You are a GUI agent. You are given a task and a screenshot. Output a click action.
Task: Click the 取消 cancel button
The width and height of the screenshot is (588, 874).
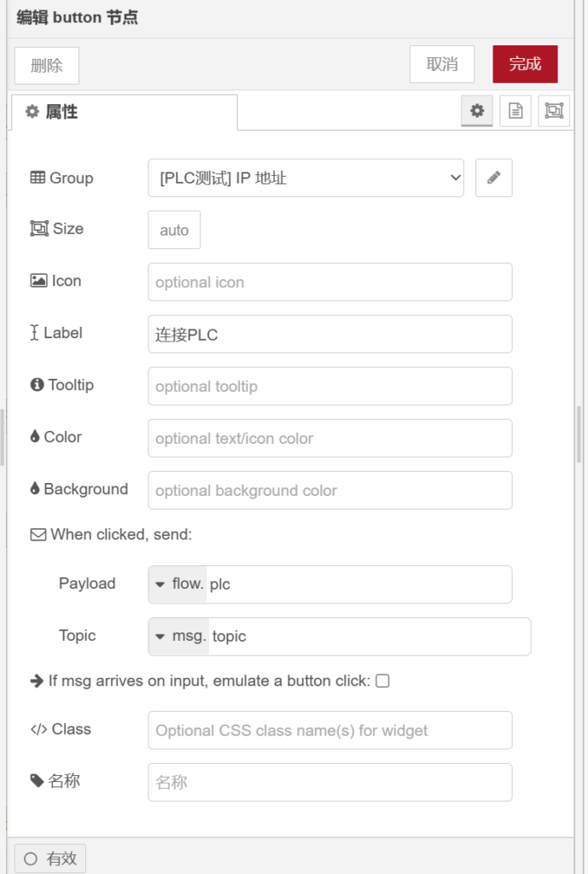tap(442, 64)
